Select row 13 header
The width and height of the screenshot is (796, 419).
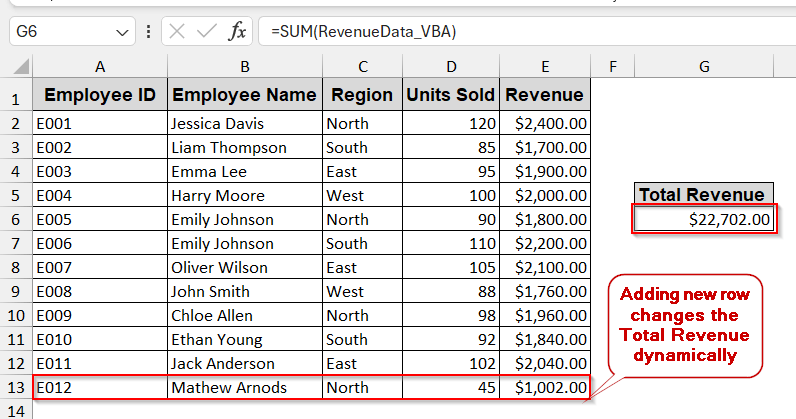point(16,387)
